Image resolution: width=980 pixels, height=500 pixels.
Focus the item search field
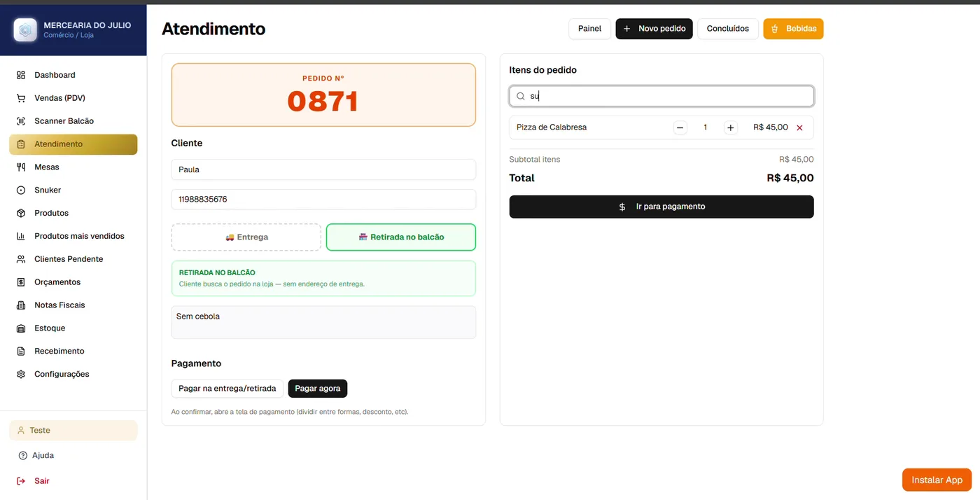(661, 96)
